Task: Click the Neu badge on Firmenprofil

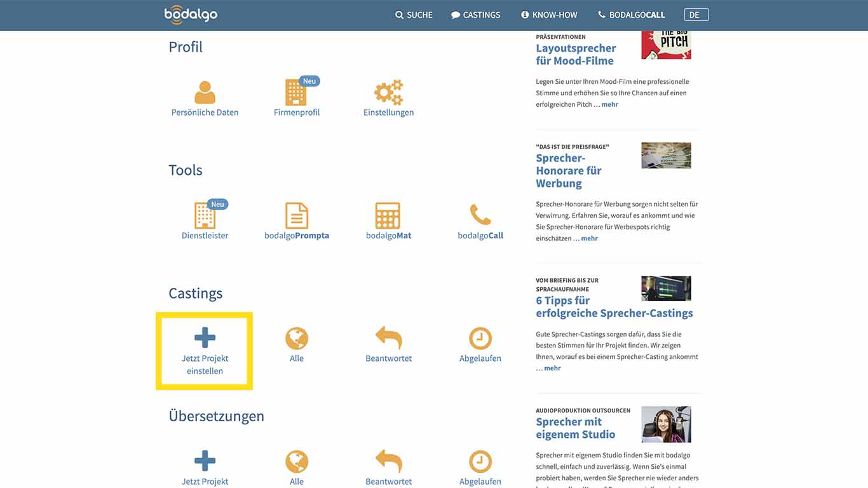Action: (309, 81)
